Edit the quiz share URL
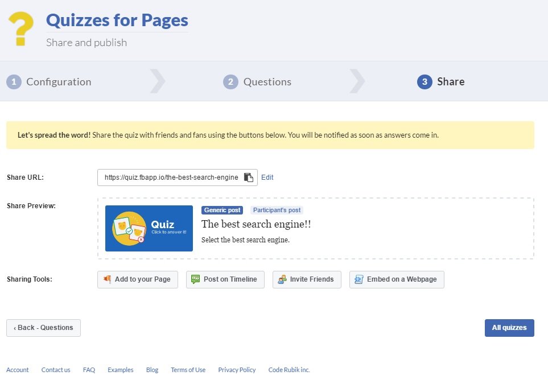The width and height of the screenshot is (548, 392). coord(267,177)
